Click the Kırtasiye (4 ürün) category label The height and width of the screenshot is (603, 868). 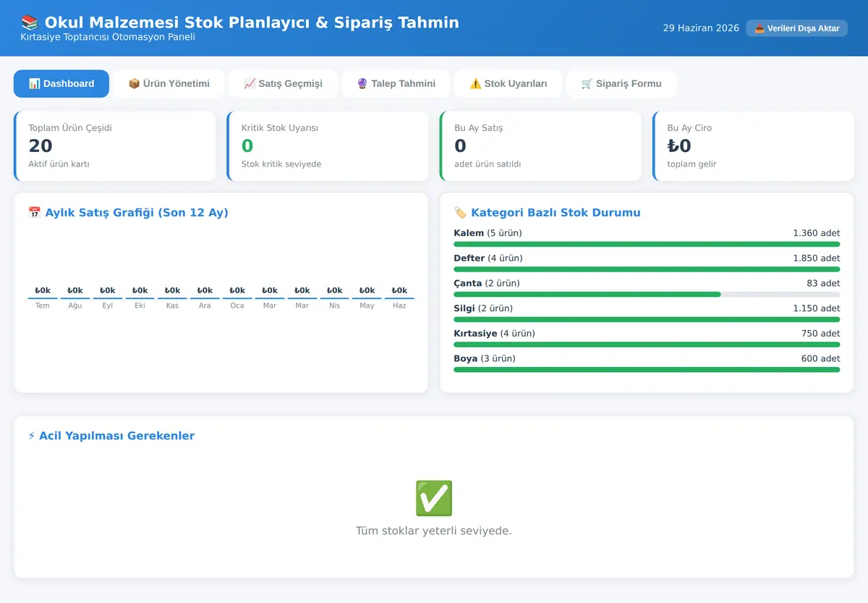(495, 334)
